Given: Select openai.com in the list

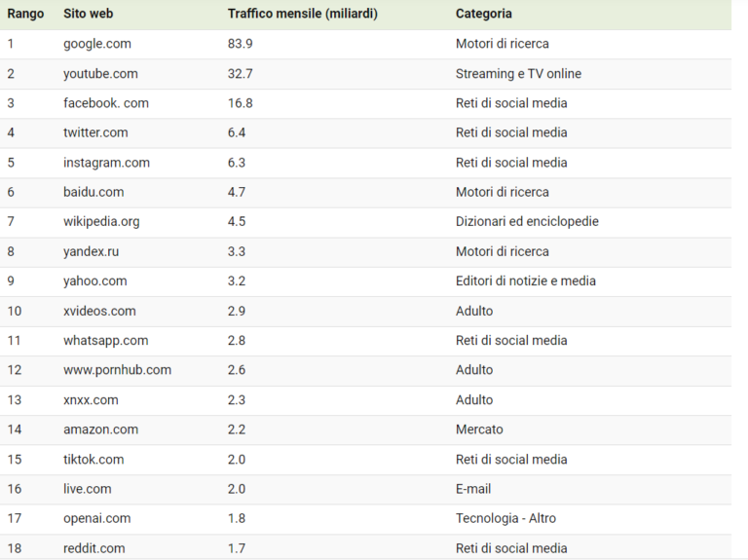Looking at the screenshot, I should point(97,518).
